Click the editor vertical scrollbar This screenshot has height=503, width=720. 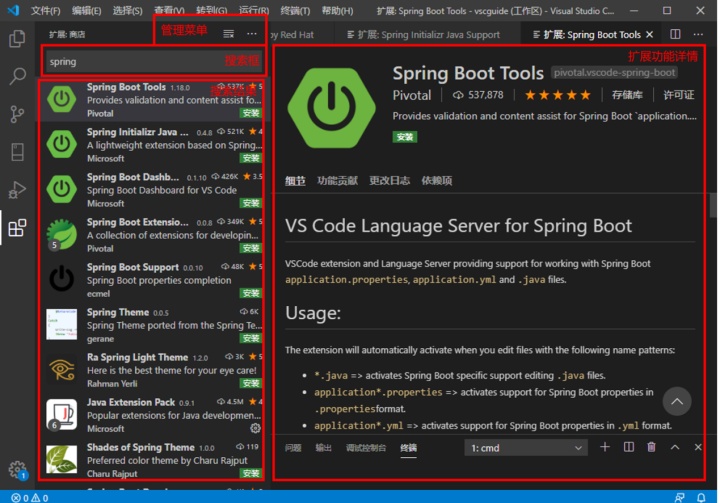(x=713, y=204)
